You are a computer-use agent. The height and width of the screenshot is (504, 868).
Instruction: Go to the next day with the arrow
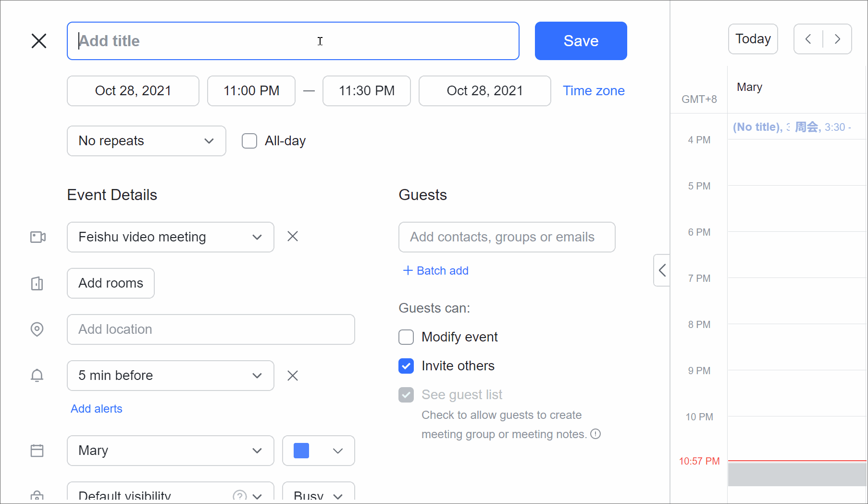[837, 39]
